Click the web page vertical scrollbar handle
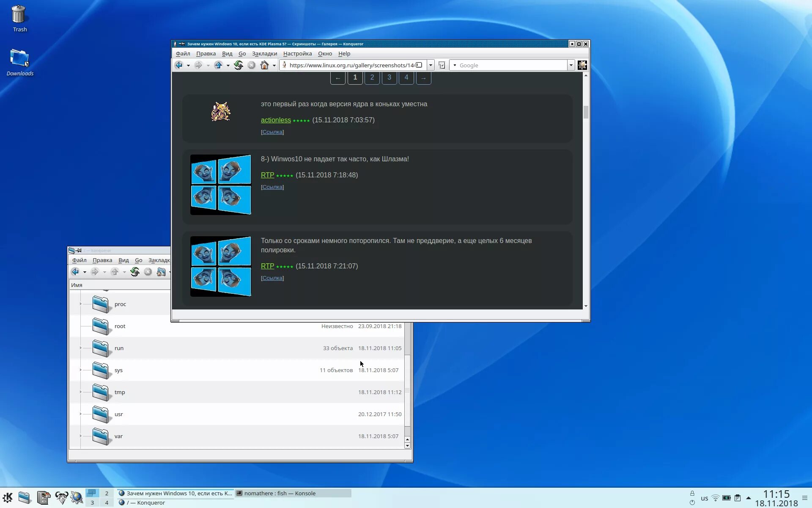 (x=586, y=112)
